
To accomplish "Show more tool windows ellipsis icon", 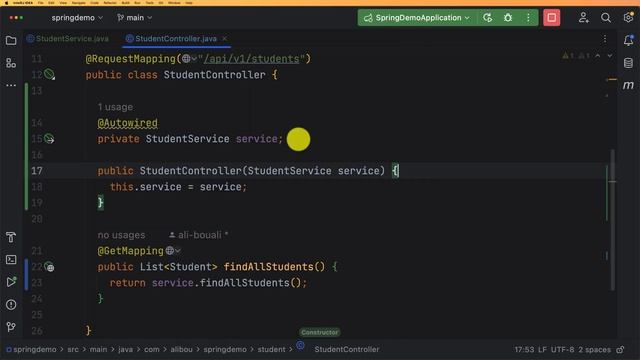I will (x=11, y=85).
